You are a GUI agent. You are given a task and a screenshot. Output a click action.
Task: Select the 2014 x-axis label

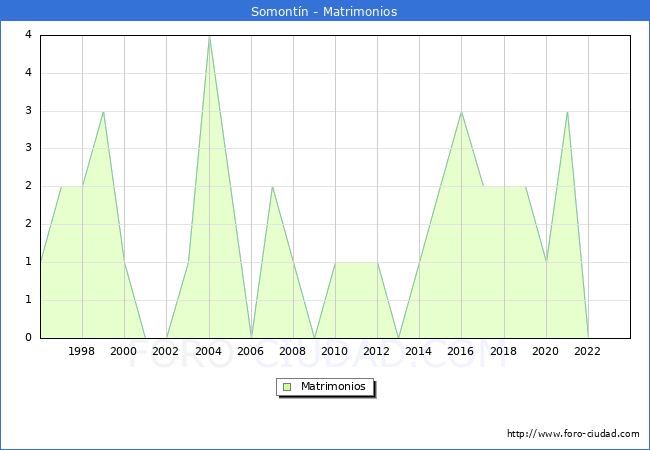click(419, 351)
